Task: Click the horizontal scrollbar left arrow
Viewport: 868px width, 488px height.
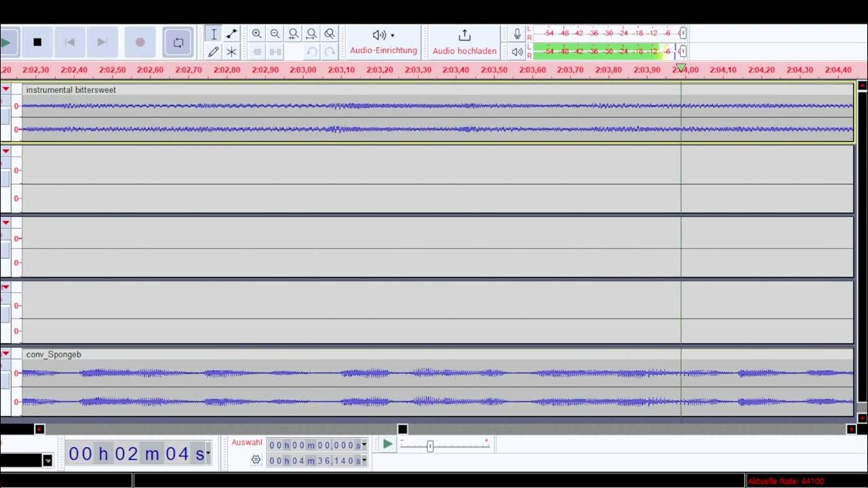Action: click(x=39, y=429)
